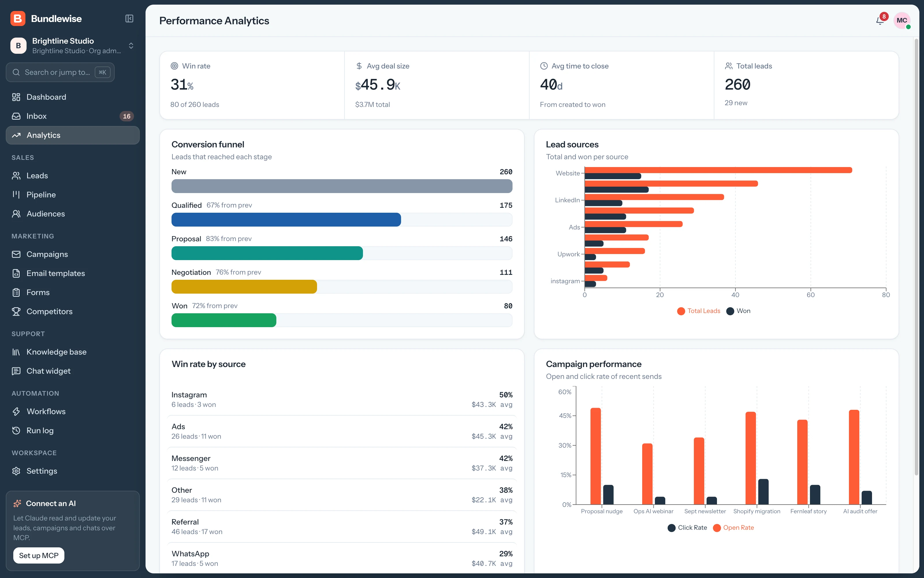Click the Dashboard grid icon
Screen dimensions: 924x578
(x=16, y=97)
